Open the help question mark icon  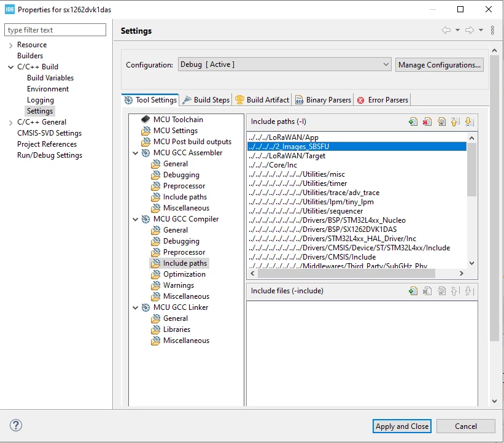(16, 425)
